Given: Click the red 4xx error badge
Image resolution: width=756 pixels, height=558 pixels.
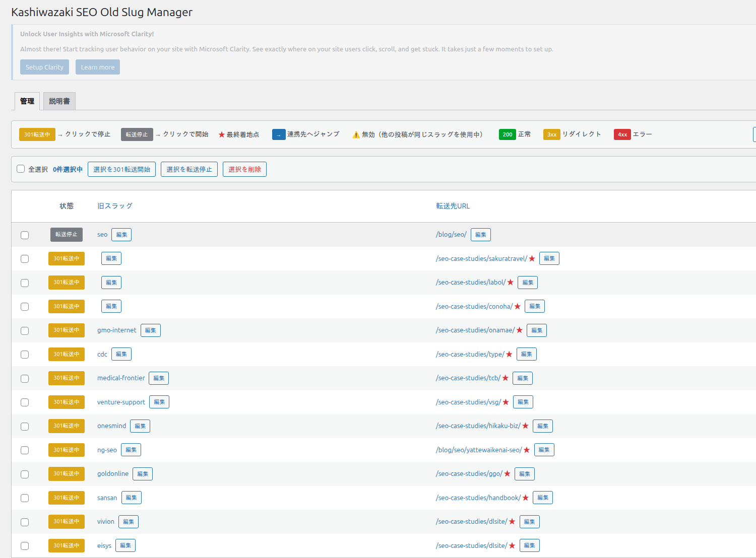Looking at the screenshot, I should coord(622,134).
